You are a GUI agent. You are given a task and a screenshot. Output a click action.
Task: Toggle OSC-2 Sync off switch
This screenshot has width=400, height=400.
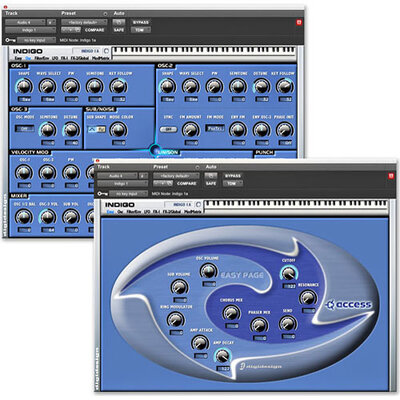[168, 129]
